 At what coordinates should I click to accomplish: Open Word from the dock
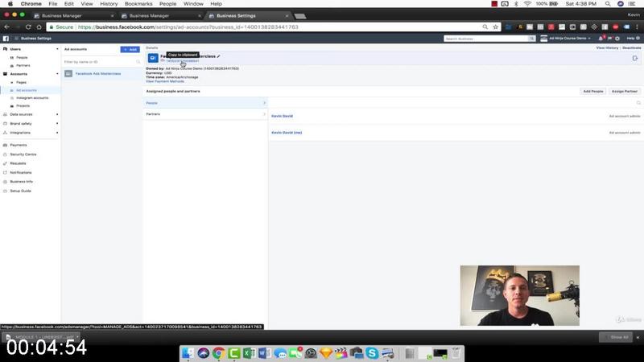[265, 353]
